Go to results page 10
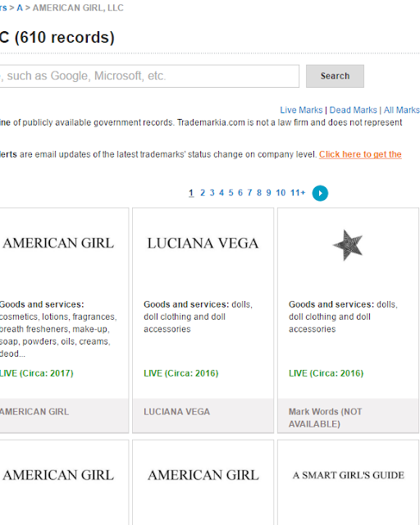The height and width of the screenshot is (525, 420). pos(281,193)
